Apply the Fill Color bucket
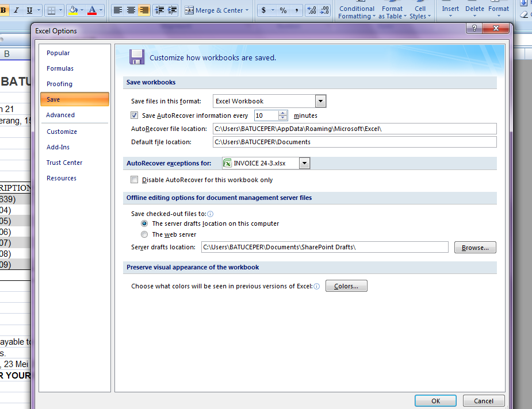532x409 pixels. click(73, 10)
